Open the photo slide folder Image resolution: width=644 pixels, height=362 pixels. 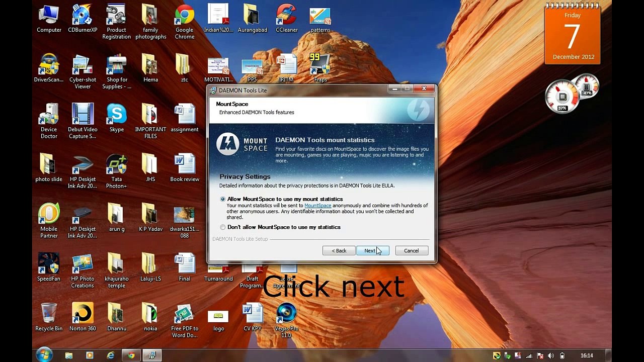(49, 168)
